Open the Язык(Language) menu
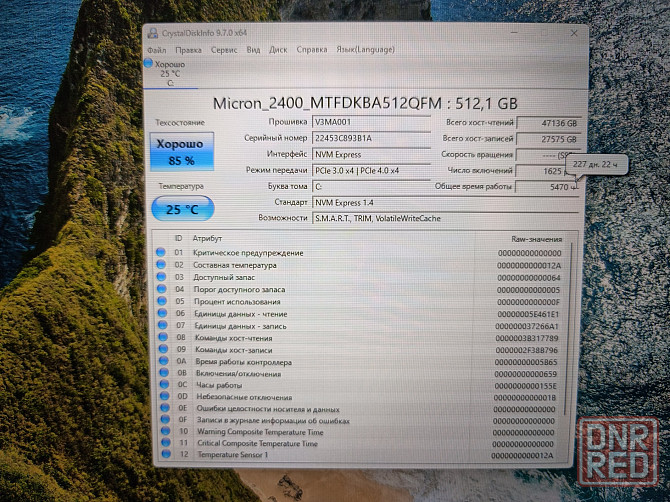 click(x=365, y=49)
